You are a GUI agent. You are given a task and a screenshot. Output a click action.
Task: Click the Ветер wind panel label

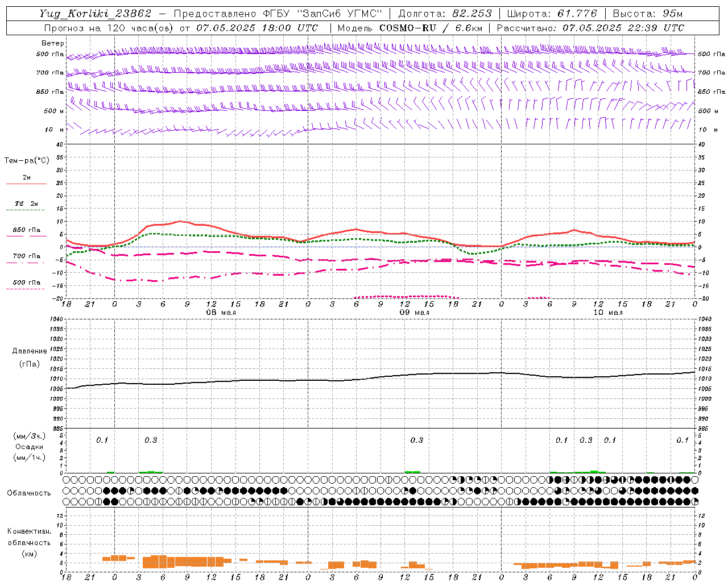tap(53, 43)
